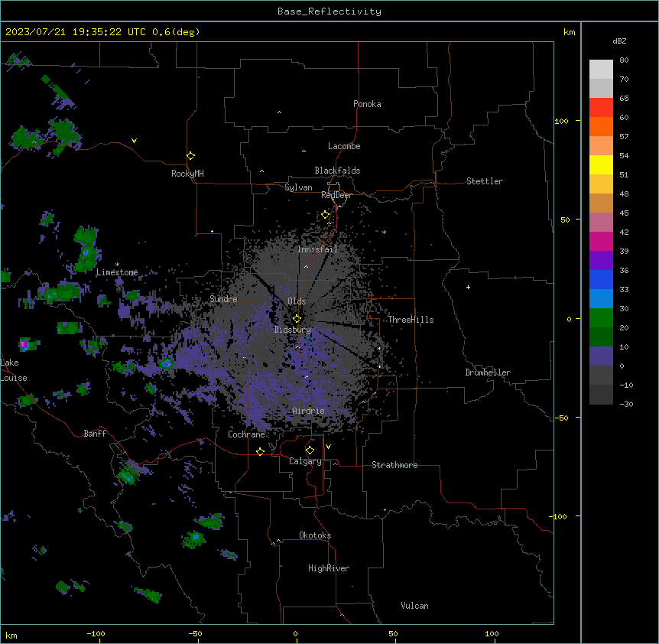Click the white plus marker west of Drumheller

(468, 287)
